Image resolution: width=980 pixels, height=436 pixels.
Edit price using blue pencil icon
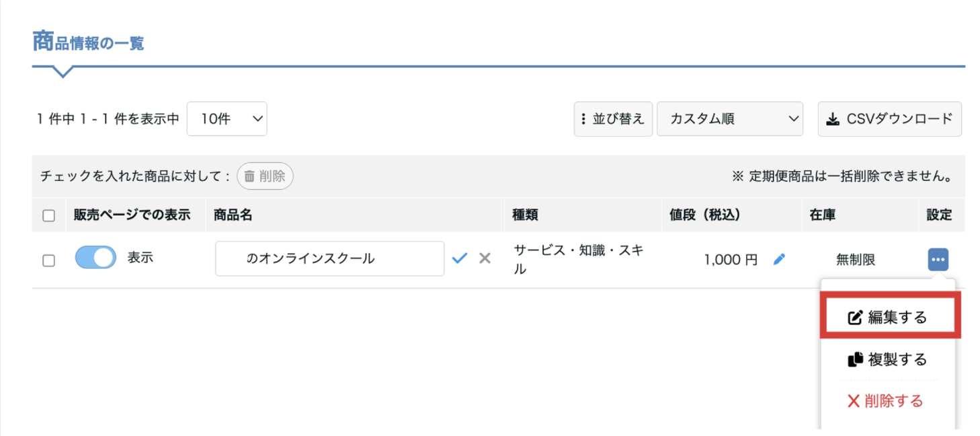[x=779, y=259]
